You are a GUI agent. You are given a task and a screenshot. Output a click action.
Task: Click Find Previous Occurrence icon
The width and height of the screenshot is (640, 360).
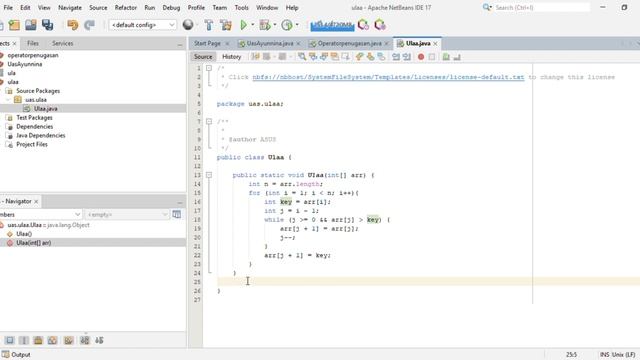tap(313, 57)
